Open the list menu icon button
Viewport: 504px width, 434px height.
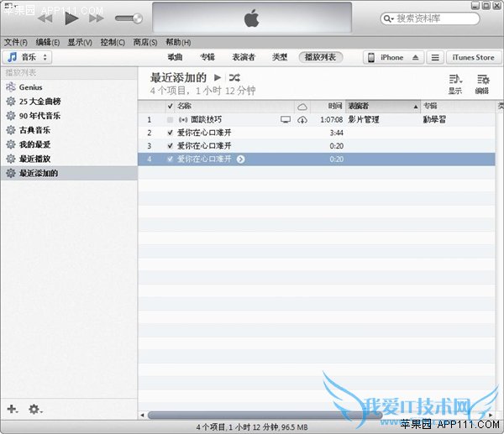coord(435,58)
